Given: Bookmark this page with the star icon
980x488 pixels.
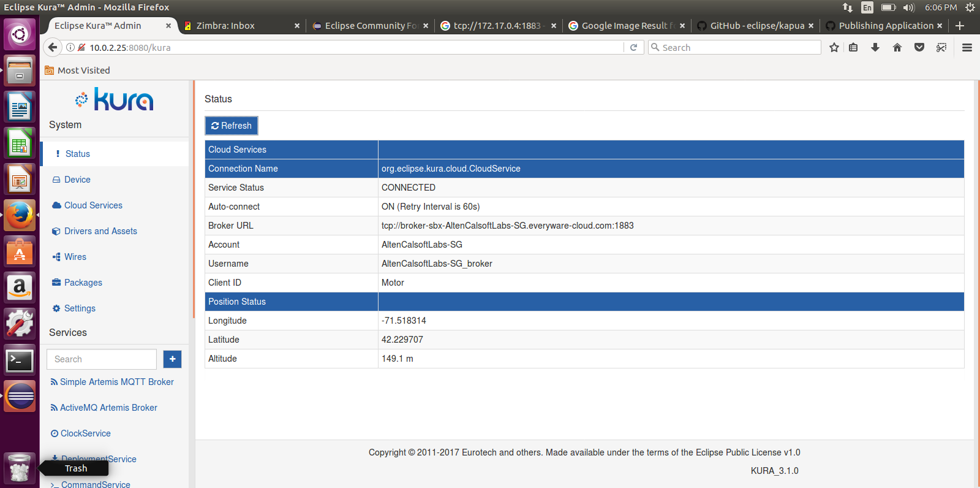Looking at the screenshot, I should [x=834, y=47].
